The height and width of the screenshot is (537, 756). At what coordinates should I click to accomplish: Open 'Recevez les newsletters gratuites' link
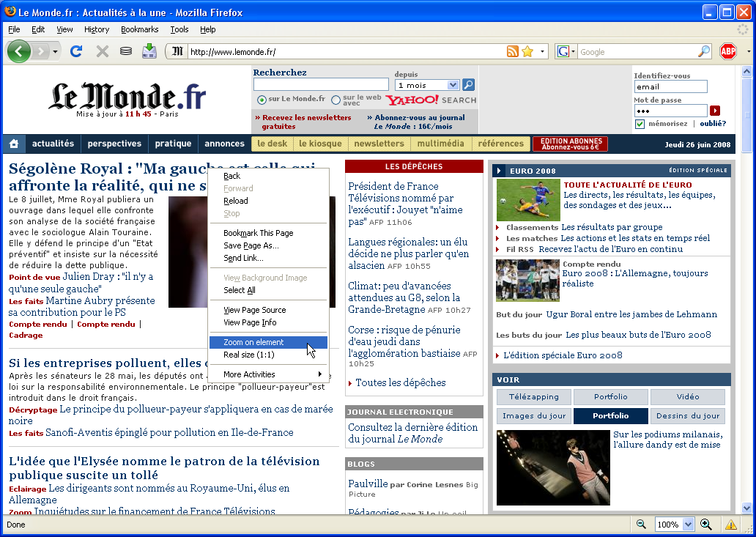coord(306,122)
